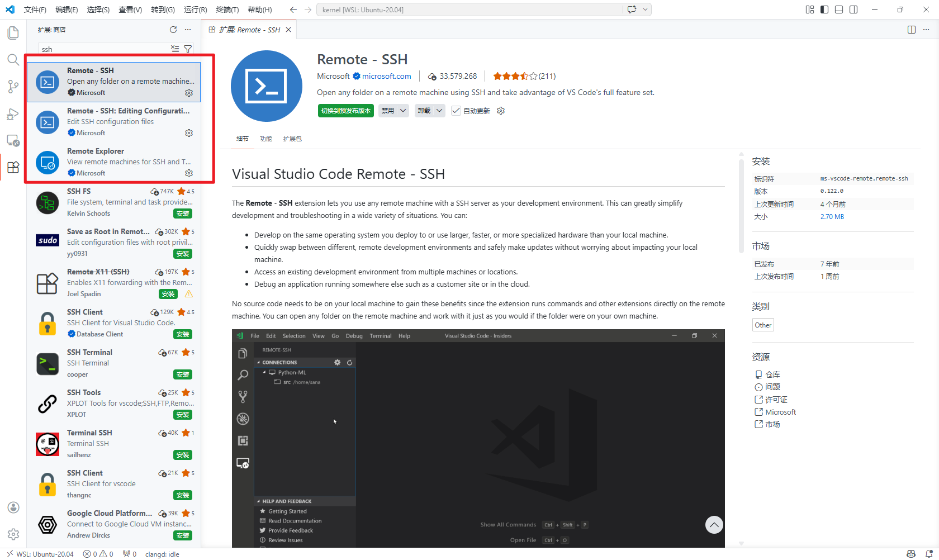Install the SSH FS extension
The width and height of the screenshot is (939, 560).
pyautogui.click(x=183, y=213)
